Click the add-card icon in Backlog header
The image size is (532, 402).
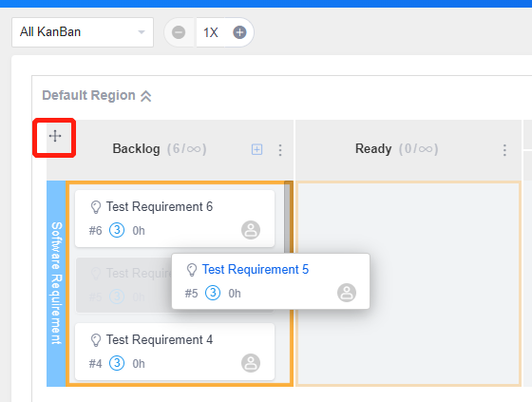(256, 149)
